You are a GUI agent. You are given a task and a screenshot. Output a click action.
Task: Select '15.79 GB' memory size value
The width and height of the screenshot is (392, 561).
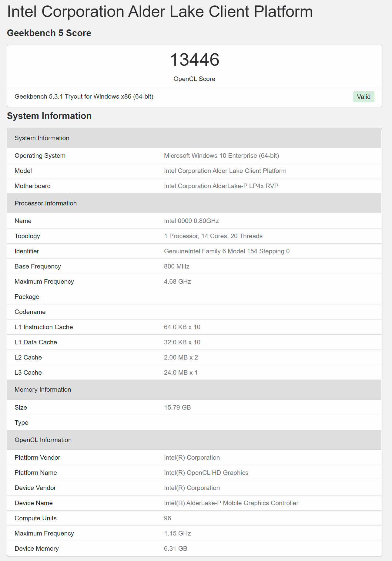[x=178, y=407]
